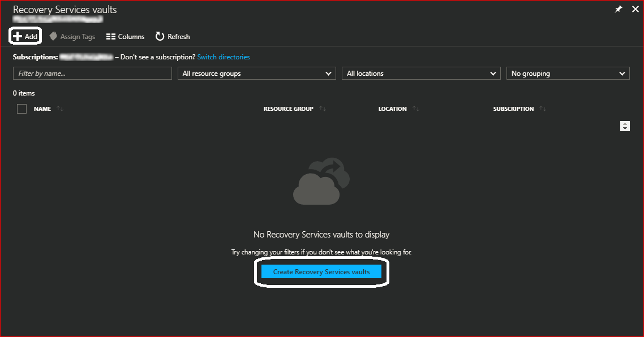Click the Recovery Services vaults blade title
Image resolution: width=644 pixels, height=337 pixels.
pyautogui.click(x=65, y=10)
